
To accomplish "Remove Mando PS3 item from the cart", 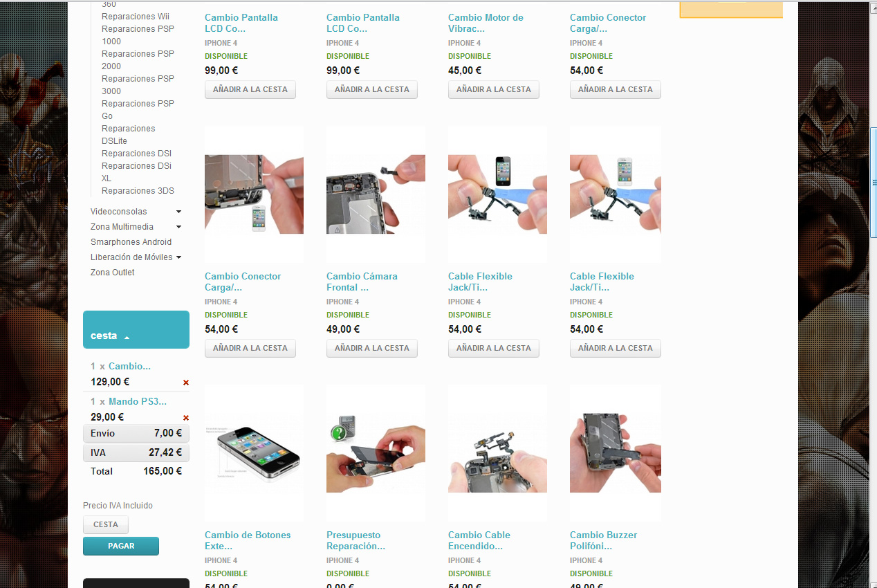I will coord(185,418).
